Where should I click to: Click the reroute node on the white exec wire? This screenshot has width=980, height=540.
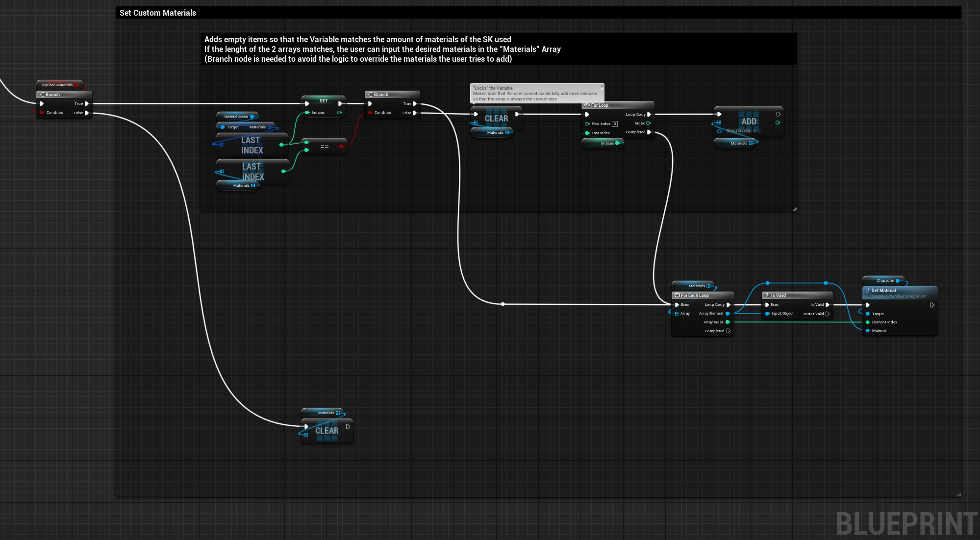tap(503, 304)
